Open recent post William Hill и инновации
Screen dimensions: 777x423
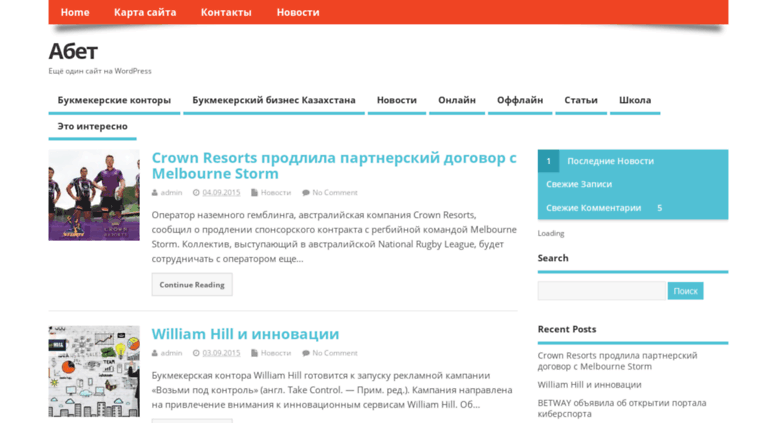[589, 385]
